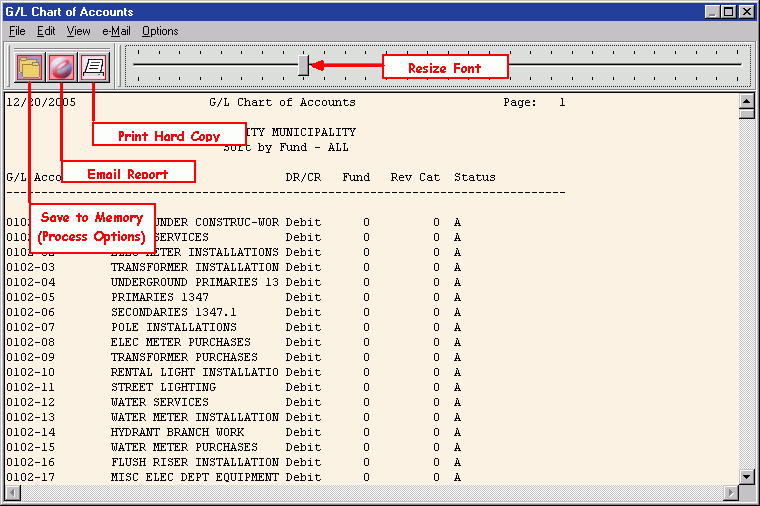The image size is (760, 506).
Task: Open the View menu
Action: (x=78, y=31)
